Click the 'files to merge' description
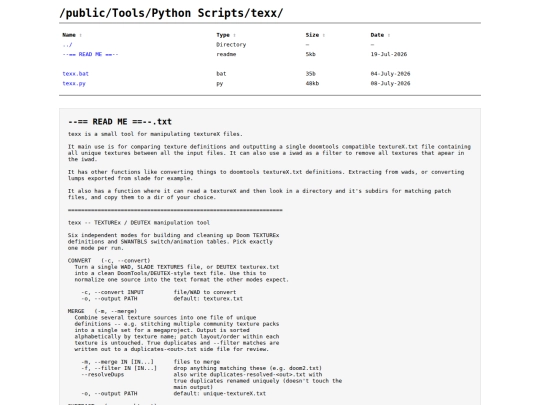Image resolution: width=540 pixels, height=405 pixels. coord(197,362)
